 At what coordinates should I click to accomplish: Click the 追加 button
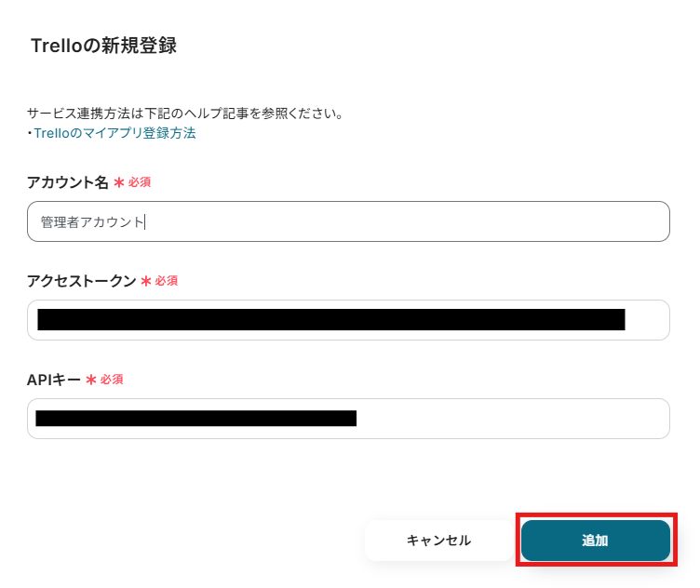(595, 541)
